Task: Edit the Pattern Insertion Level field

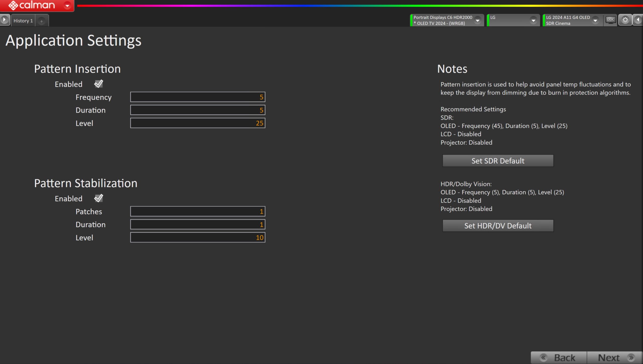Action: 198,123
